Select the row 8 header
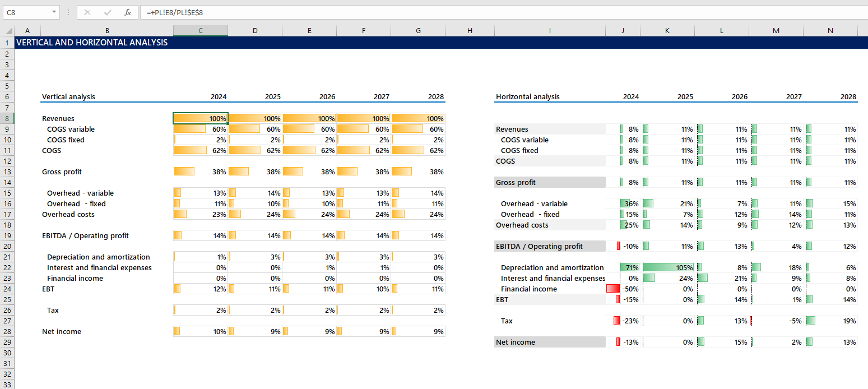Screen dimensions: 868x389 [7, 118]
